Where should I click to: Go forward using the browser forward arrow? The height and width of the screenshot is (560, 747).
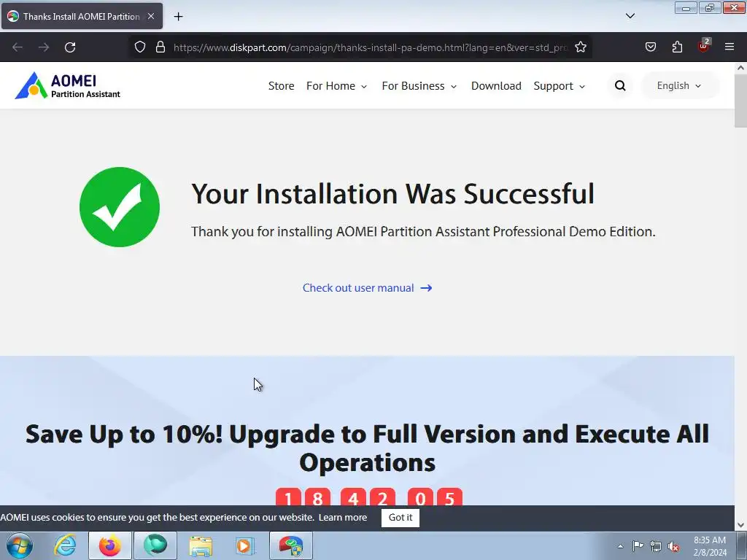44,47
